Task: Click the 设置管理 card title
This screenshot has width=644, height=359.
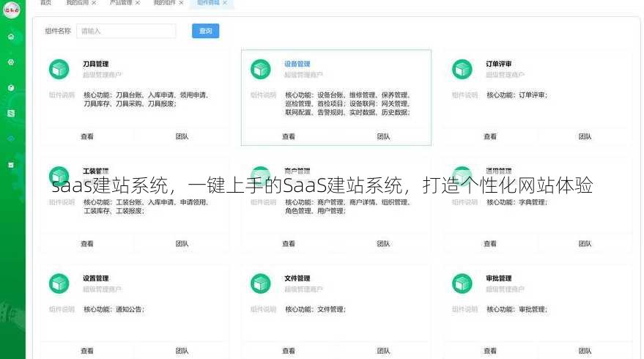Action: coord(96,278)
